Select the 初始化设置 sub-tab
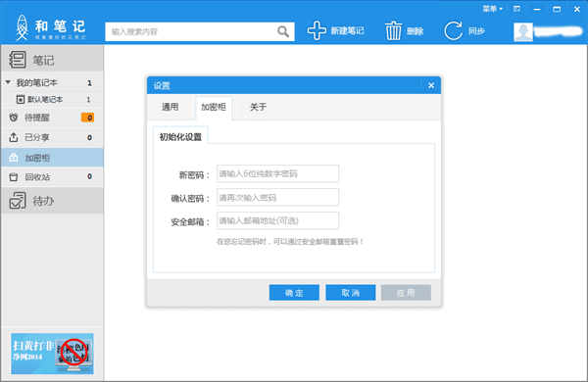The image size is (588, 382). click(180, 137)
